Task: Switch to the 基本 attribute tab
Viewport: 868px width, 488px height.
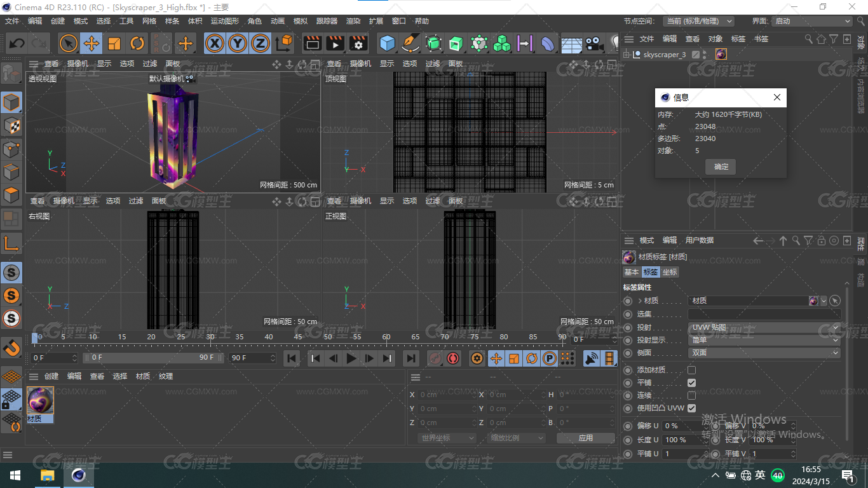Action: point(632,272)
